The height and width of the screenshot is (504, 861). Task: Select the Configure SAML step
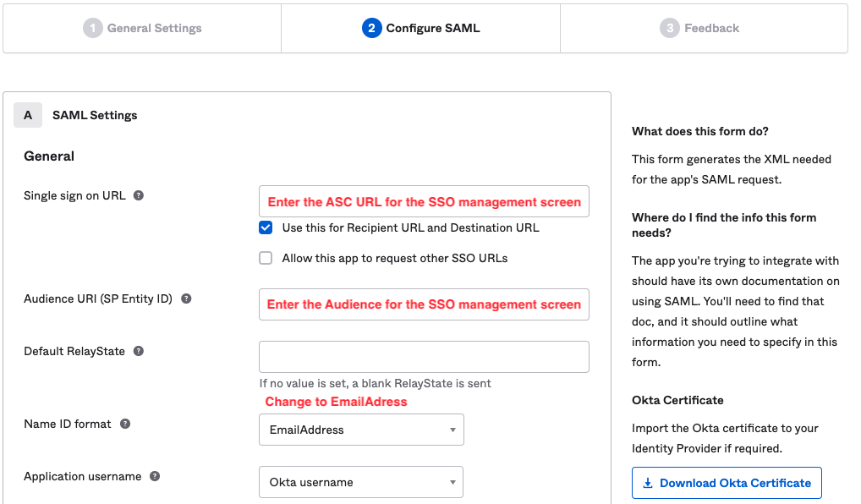coord(420,28)
